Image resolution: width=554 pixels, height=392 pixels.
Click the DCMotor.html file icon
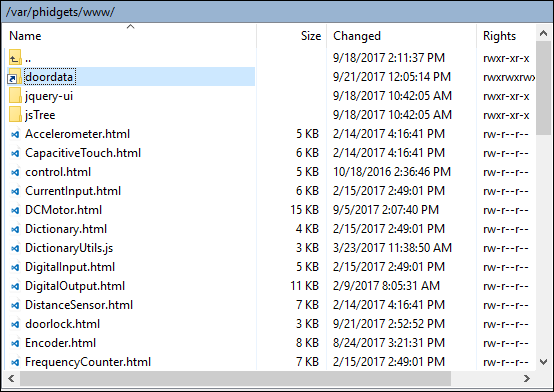tap(15, 210)
